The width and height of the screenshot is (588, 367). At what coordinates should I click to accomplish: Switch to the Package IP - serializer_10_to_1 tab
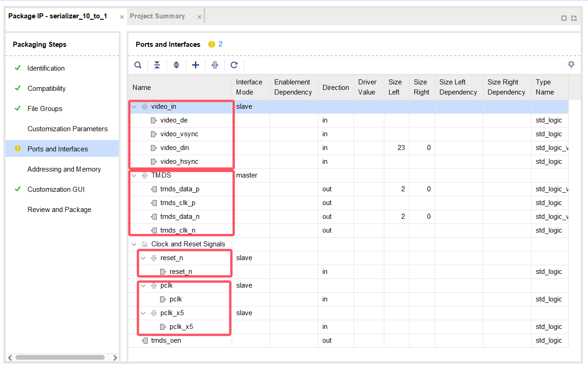(x=58, y=16)
